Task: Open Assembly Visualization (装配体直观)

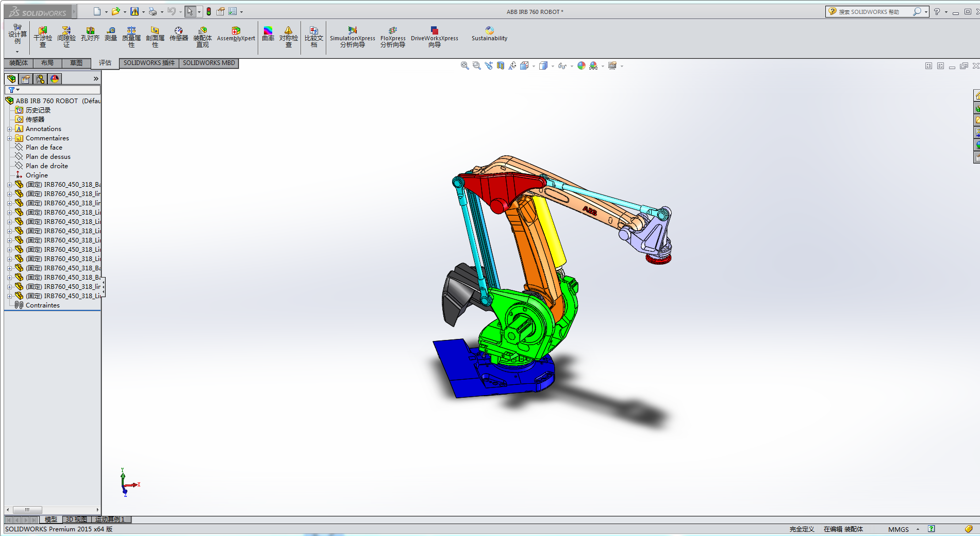Action: (203, 37)
